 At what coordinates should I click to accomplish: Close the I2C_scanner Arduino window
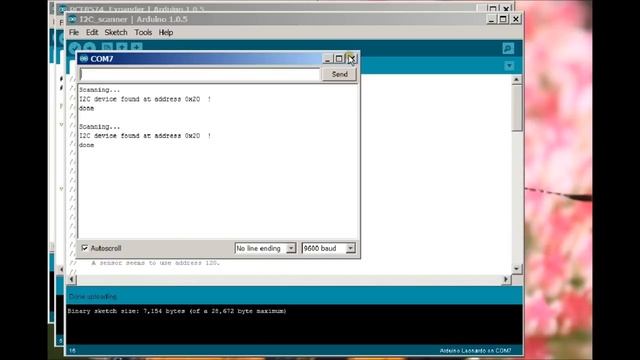516,19
